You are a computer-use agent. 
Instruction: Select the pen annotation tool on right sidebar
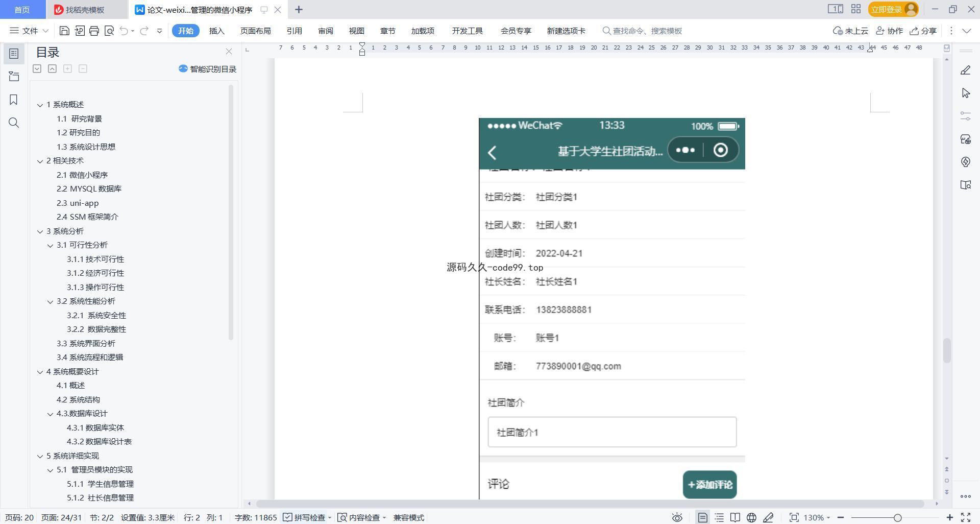(x=965, y=70)
